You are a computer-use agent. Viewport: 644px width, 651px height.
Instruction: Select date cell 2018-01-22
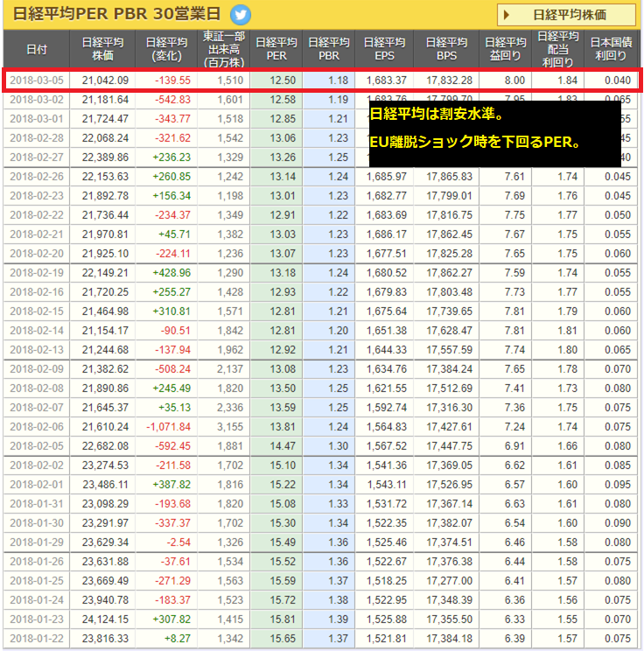click(x=37, y=638)
